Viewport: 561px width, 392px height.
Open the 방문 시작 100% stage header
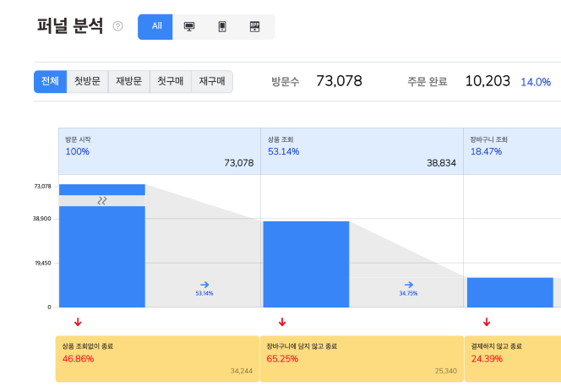pyautogui.click(x=159, y=151)
